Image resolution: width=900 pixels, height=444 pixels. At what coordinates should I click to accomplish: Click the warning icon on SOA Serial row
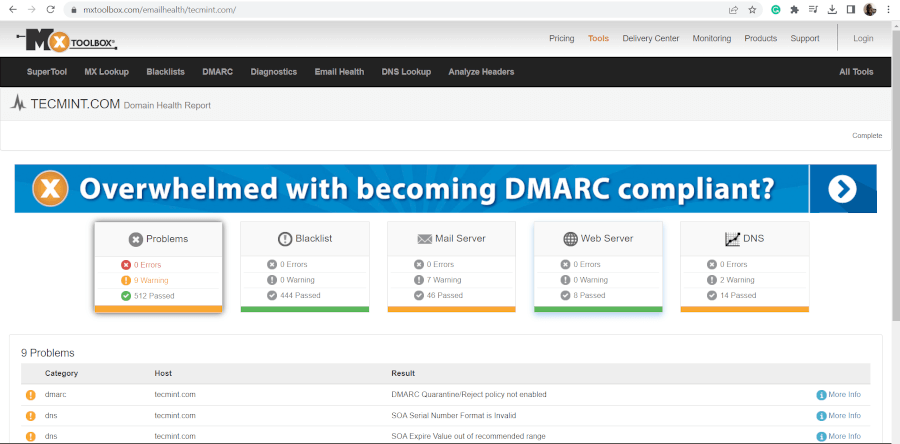[30, 416]
